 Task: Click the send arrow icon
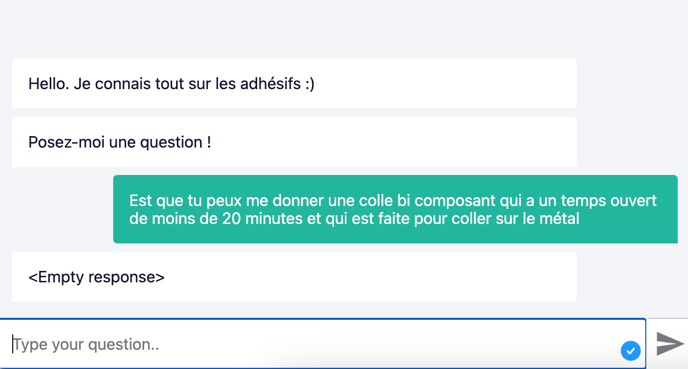670,344
